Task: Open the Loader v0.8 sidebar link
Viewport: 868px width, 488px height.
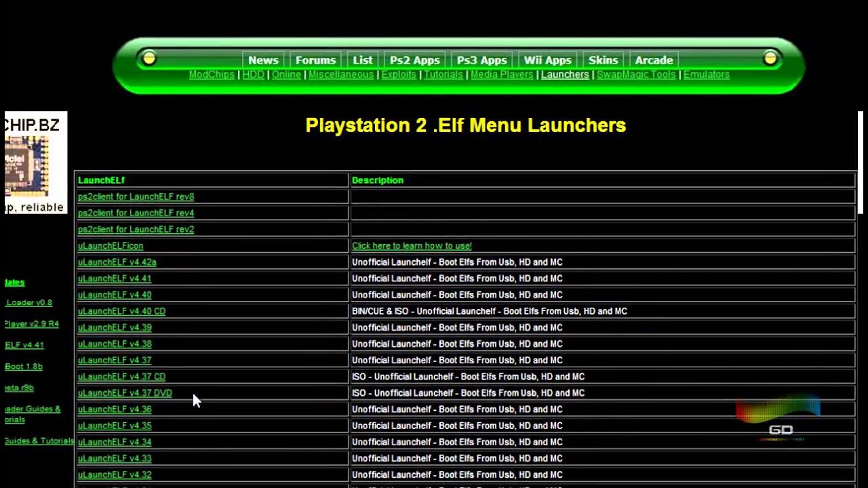Action: click(x=28, y=303)
